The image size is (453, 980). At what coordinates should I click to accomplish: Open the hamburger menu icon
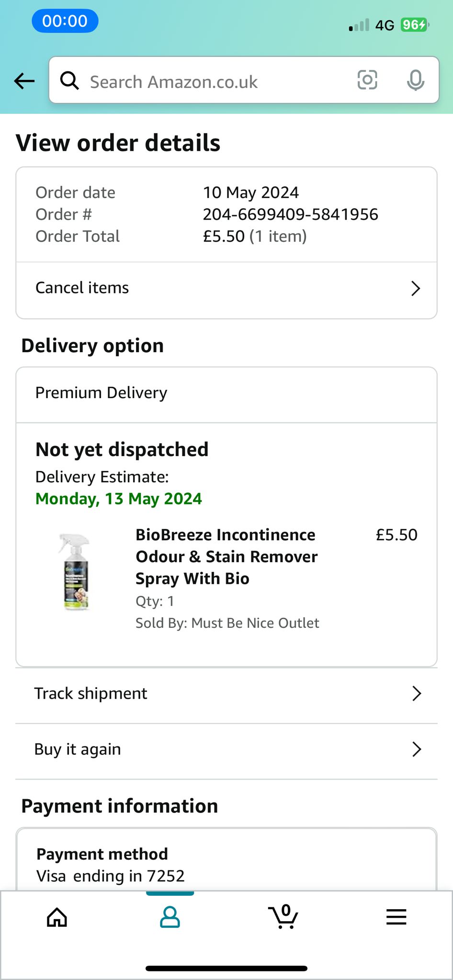coord(396,917)
